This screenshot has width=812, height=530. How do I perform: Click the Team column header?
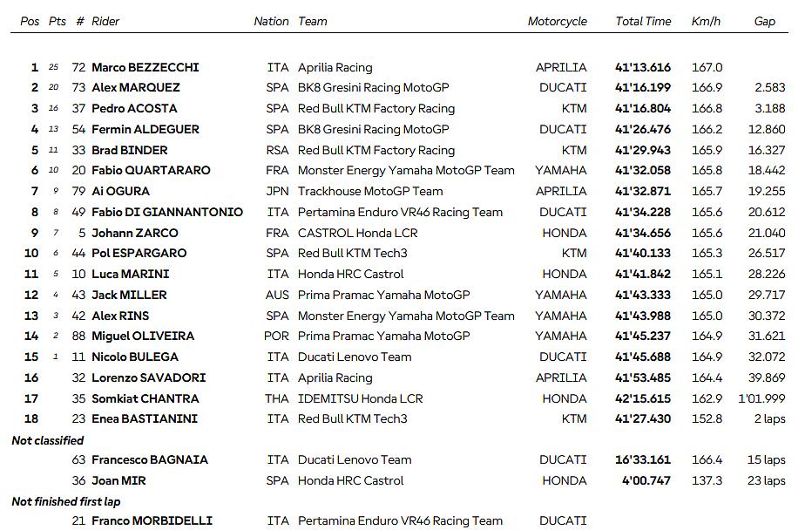[313, 22]
